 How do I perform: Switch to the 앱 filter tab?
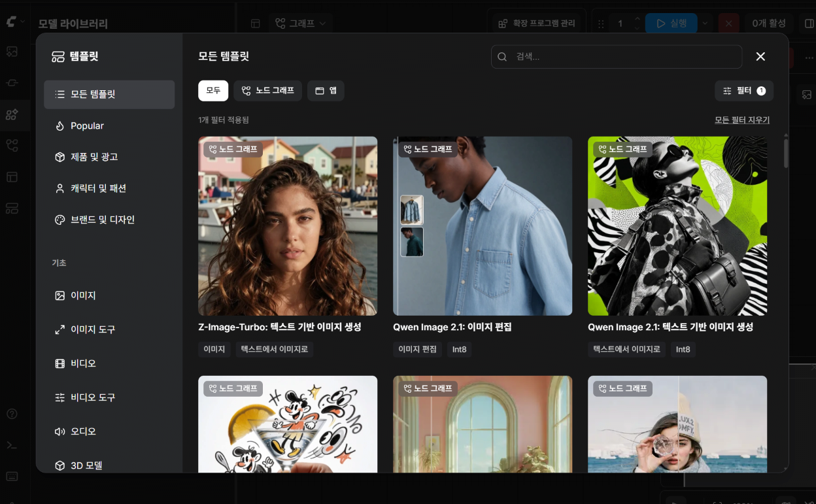point(326,91)
